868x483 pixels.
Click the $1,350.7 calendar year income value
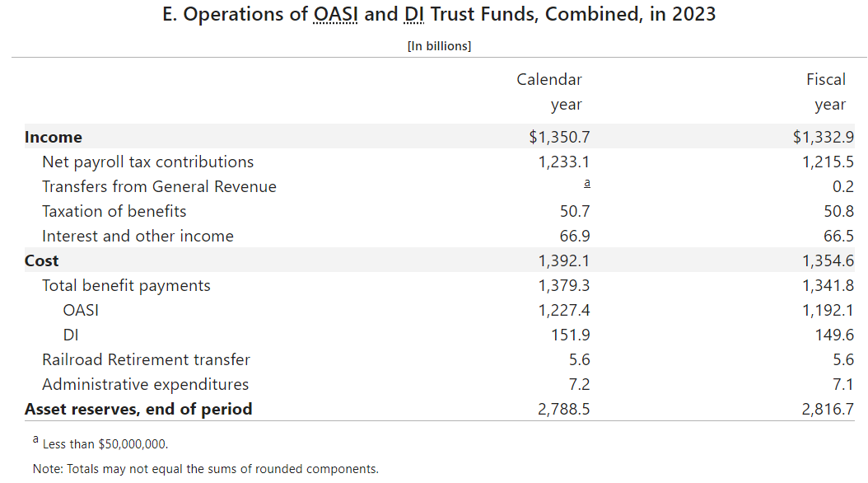coord(559,137)
